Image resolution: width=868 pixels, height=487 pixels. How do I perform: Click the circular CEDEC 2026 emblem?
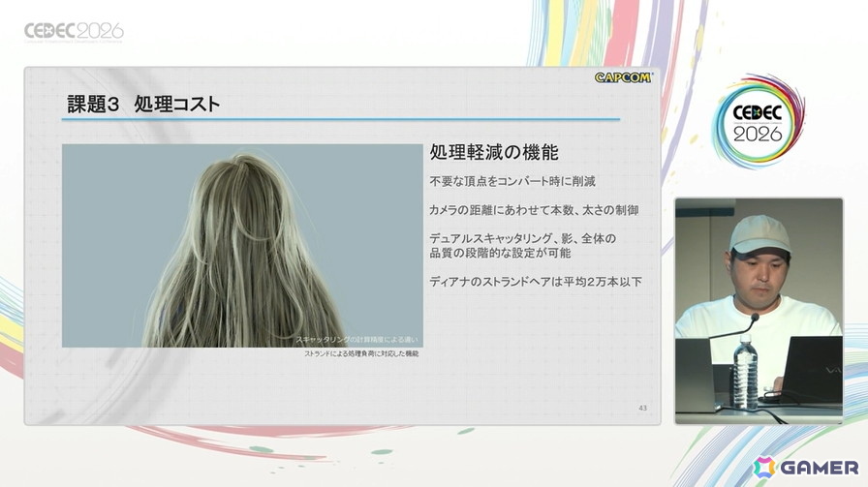pos(758,122)
